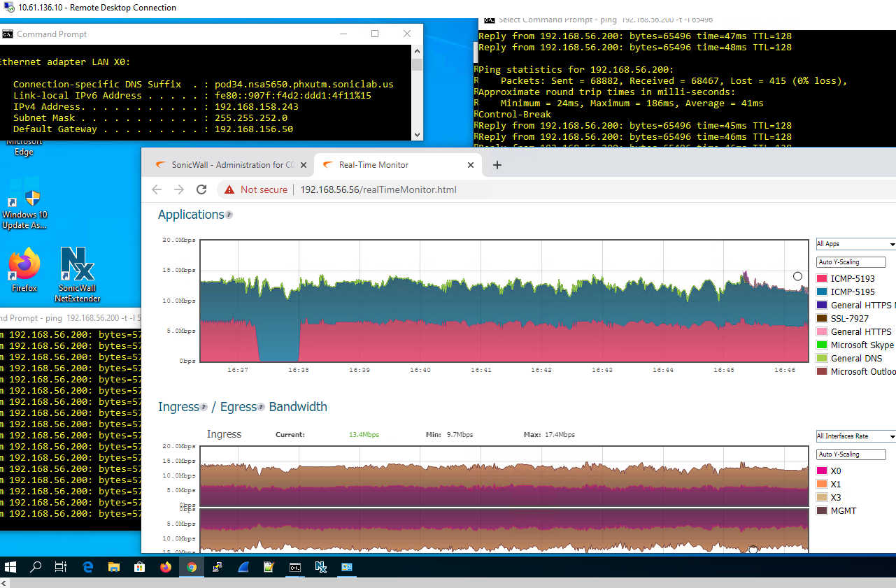Screen dimensions: 896x588
Task: Open the All Interfaces Rate dropdown
Action: point(856,436)
